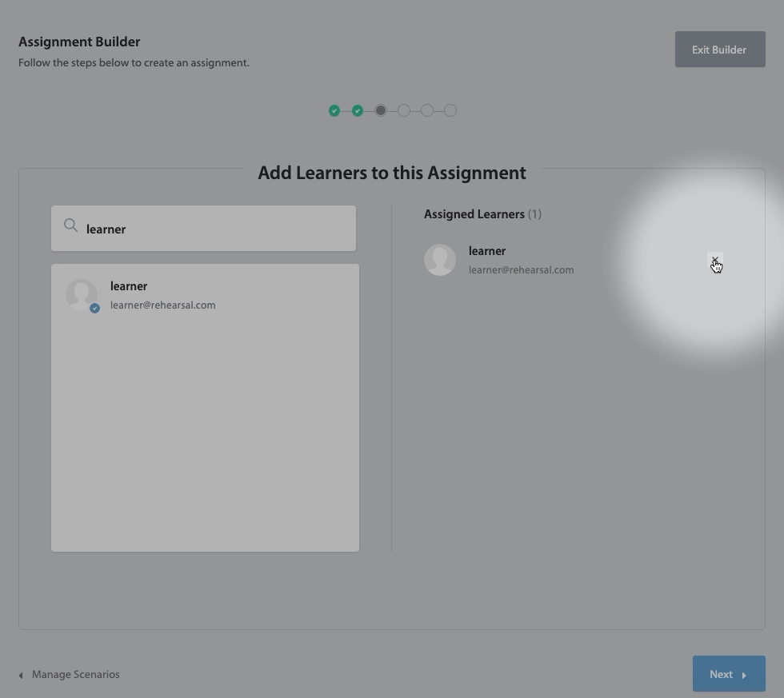Click the blue selected badge on learner
The image size is (784, 698).
pyautogui.click(x=94, y=309)
